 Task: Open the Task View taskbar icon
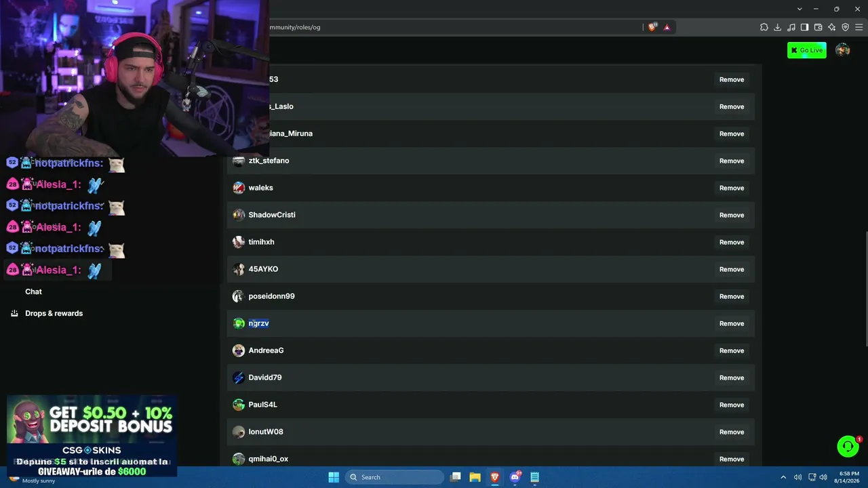(456, 477)
